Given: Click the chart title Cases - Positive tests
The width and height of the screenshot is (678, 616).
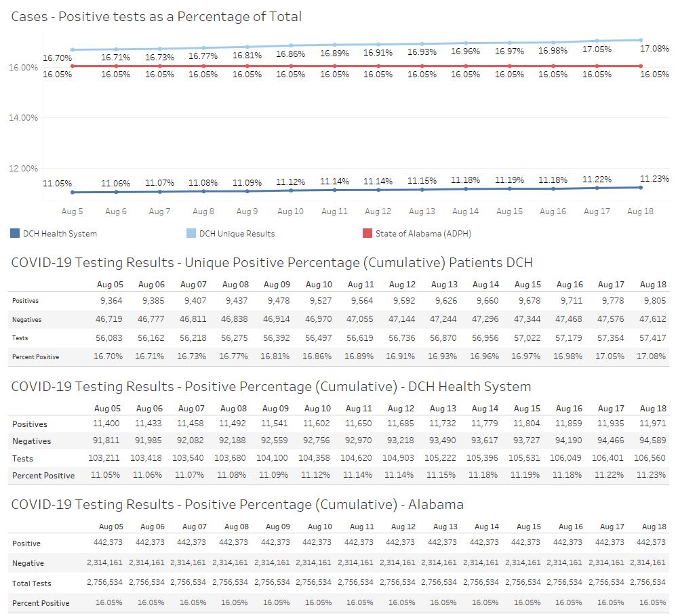Looking at the screenshot, I should point(157,17).
